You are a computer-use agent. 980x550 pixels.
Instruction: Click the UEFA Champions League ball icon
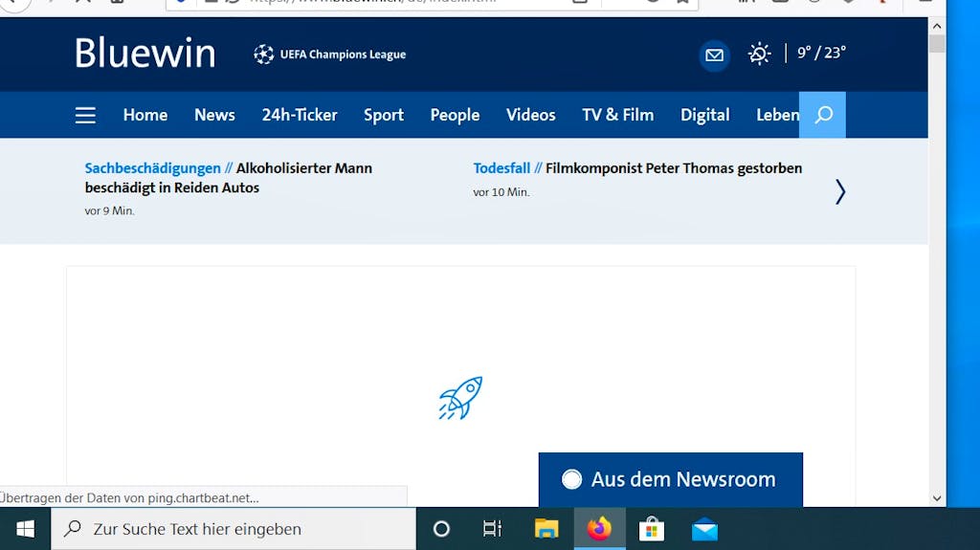pyautogui.click(x=264, y=55)
